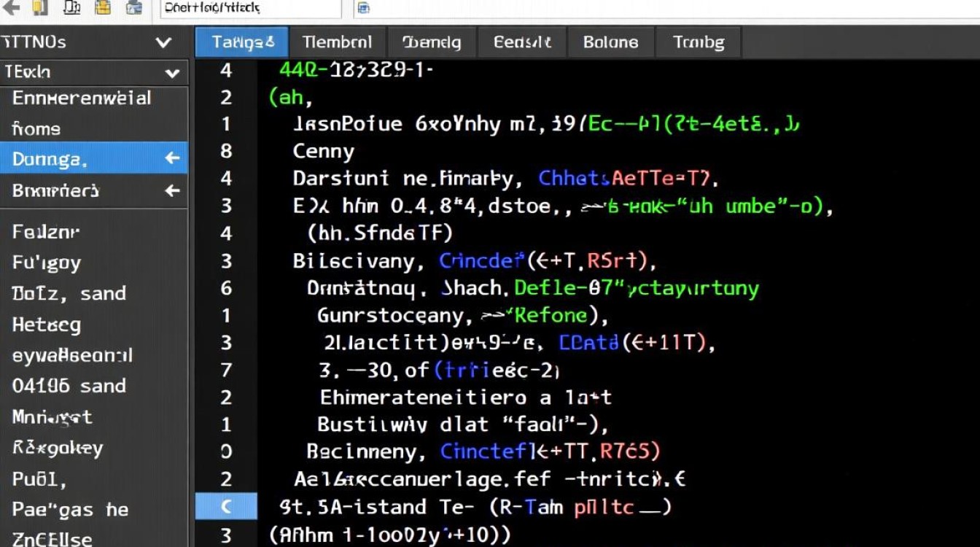Open the Bolone tab

pos(610,42)
